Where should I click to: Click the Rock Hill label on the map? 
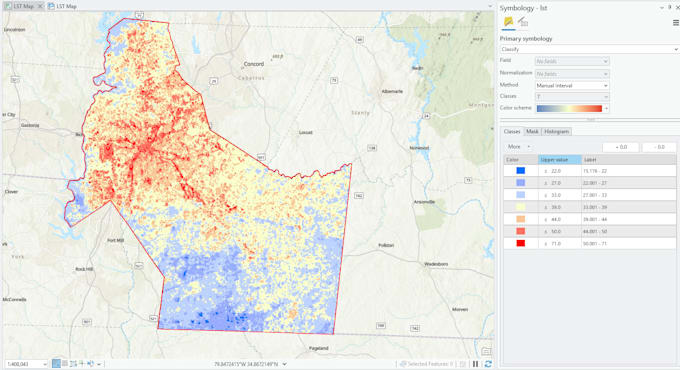[84, 269]
